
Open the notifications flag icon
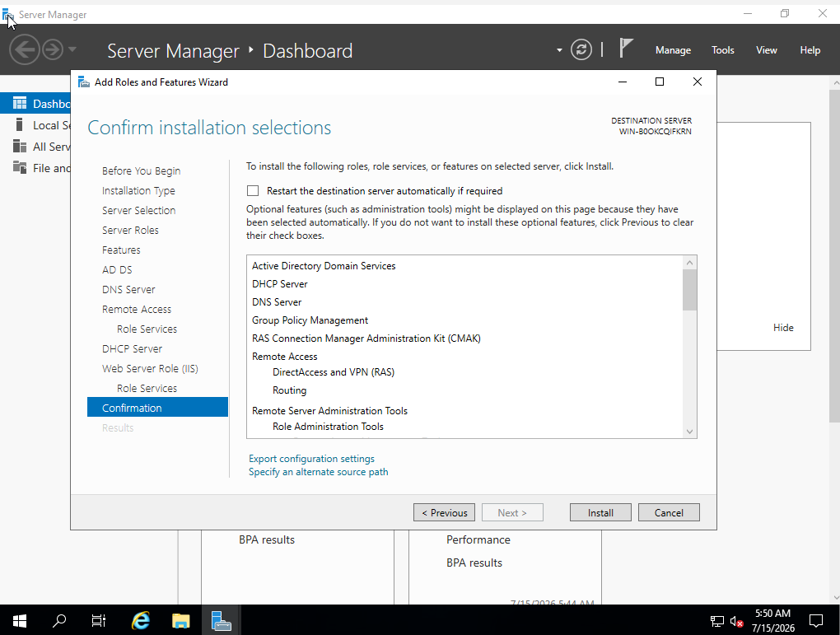coord(626,49)
